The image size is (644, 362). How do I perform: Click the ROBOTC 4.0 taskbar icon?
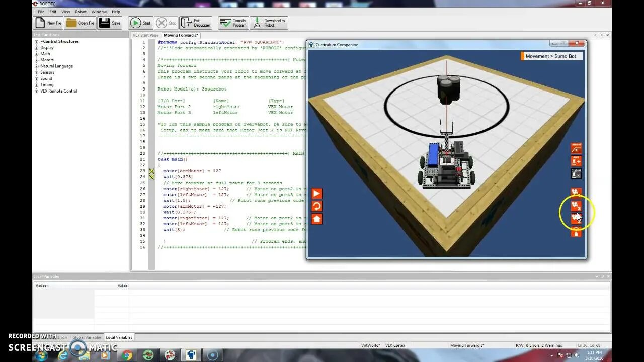148,355
